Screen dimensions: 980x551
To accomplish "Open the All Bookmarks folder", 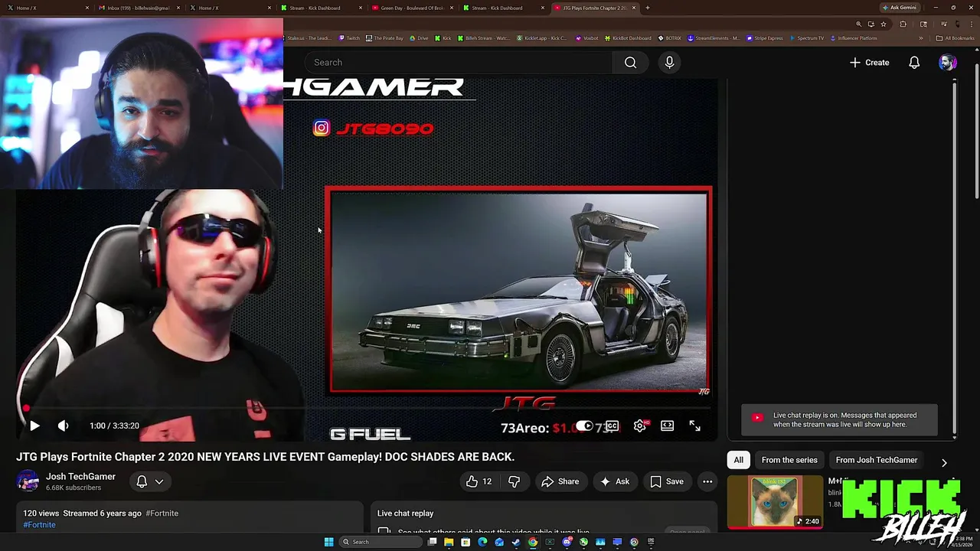I will 955,38.
